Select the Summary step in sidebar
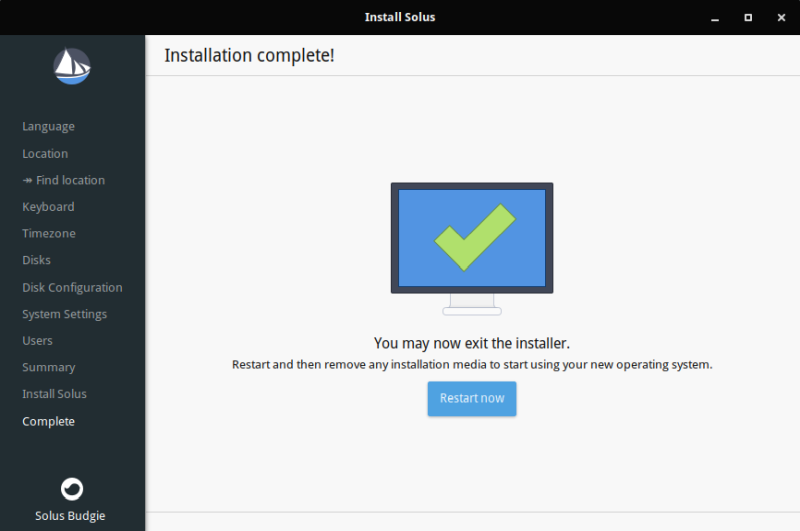This screenshot has height=531, width=800. [48, 367]
